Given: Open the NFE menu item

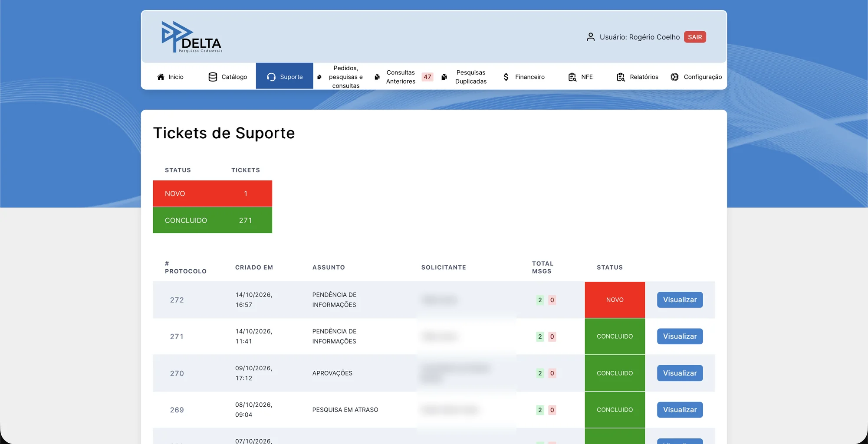Looking at the screenshot, I should click(x=580, y=77).
